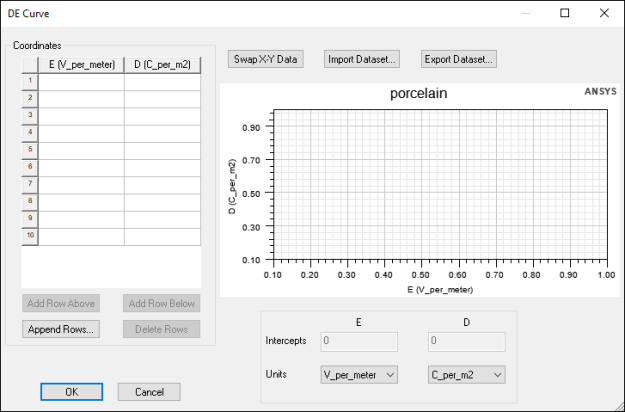Open the Import Dataset dialog
625x412 pixels.
click(362, 59)
